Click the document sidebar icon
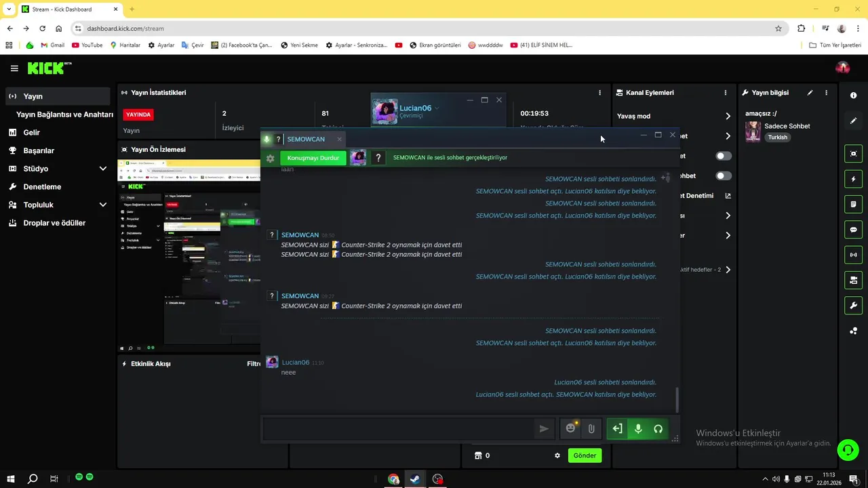Viewport: 868px width, 488px height. coord(853,204)
